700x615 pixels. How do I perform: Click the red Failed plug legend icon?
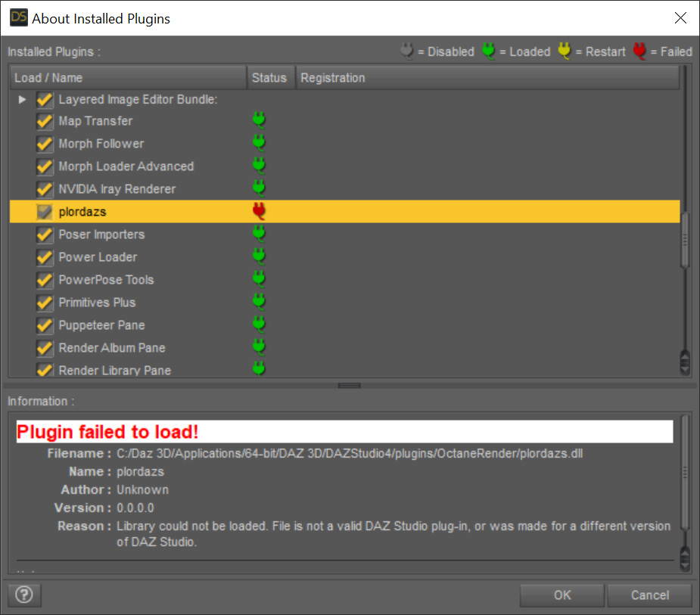639,51
